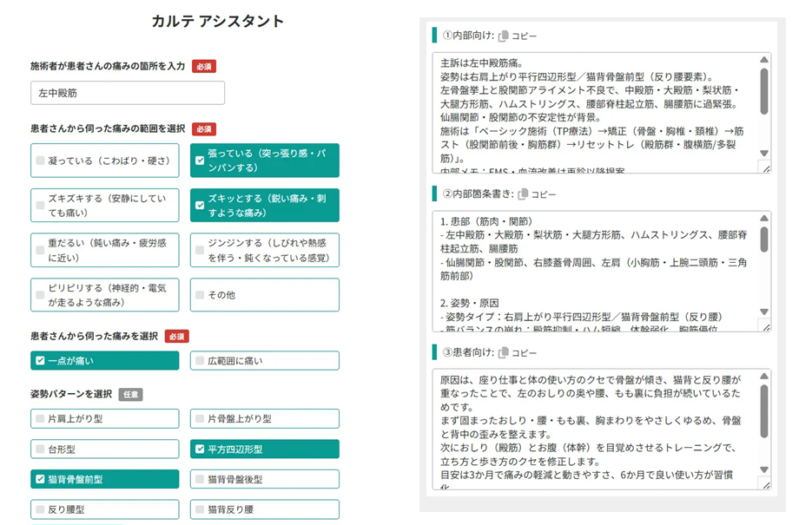
Task: Uncheck 平方四辺形型 posture pattern
Action: coord(265,449)
